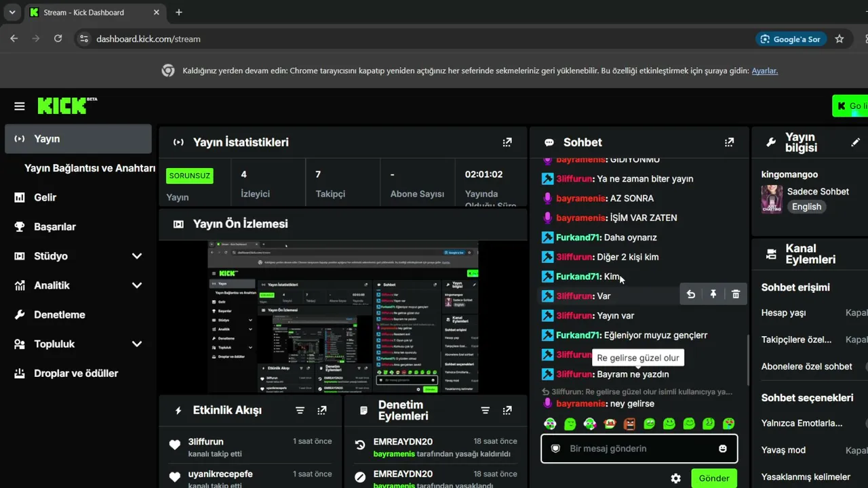Open the Ayarlar link in the info bar
Viewport: 868px width, 488px height.
764,70
